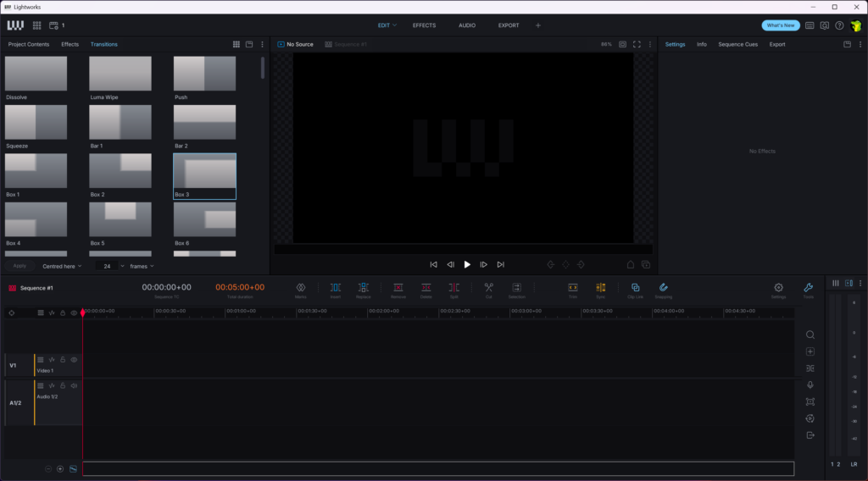Open the frames unit dropdown

(142, 267)
